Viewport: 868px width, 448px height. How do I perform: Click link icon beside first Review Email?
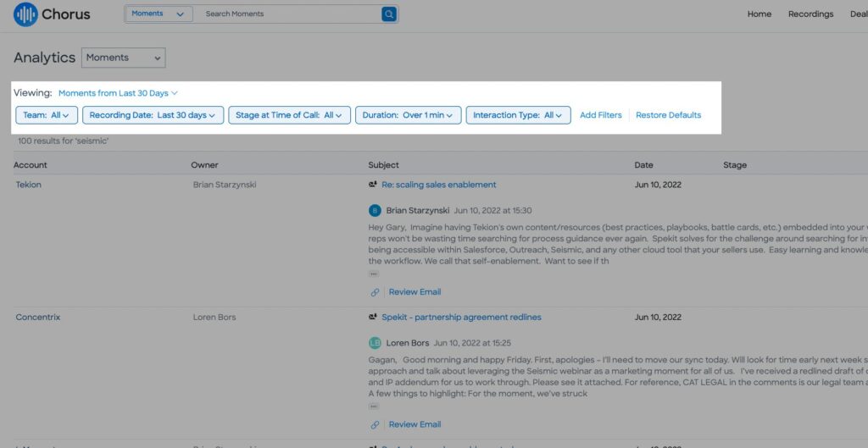pos(375,292)
